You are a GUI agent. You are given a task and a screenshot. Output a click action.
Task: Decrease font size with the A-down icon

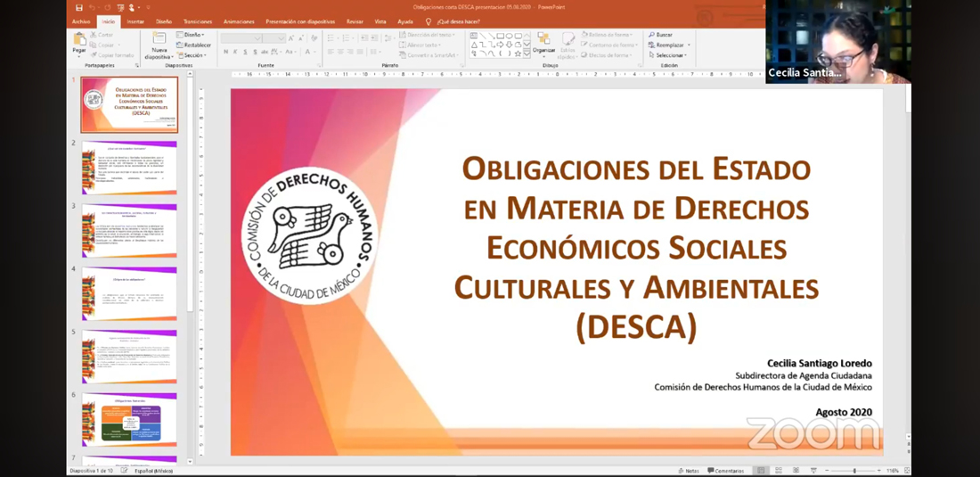pos(302,38)
